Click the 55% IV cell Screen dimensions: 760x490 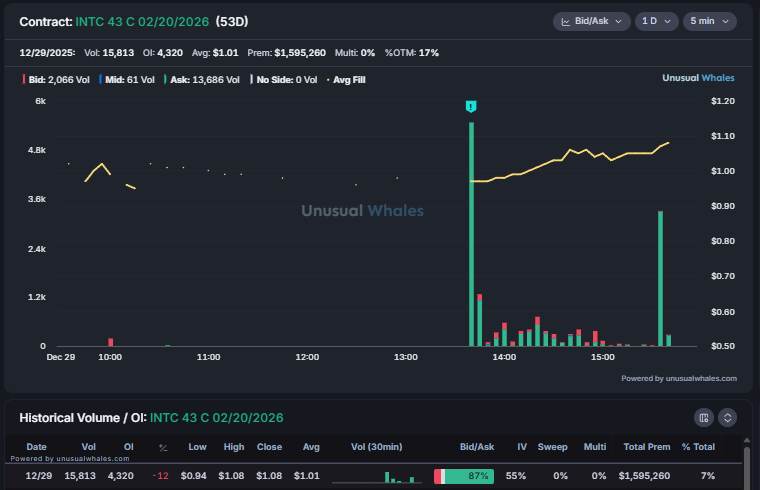tap(516, 476)
